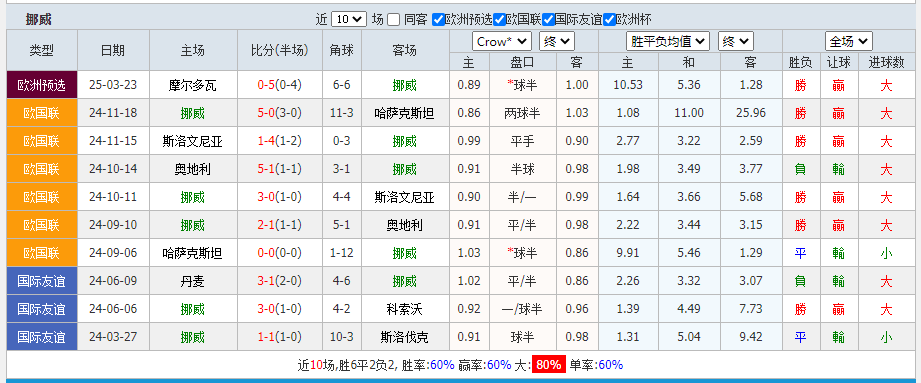Click odds value 25.96

[751, 113]
